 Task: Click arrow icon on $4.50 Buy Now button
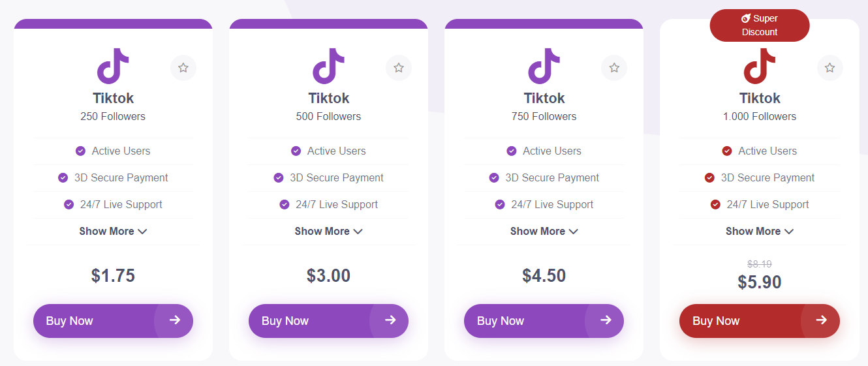[605, 320]
